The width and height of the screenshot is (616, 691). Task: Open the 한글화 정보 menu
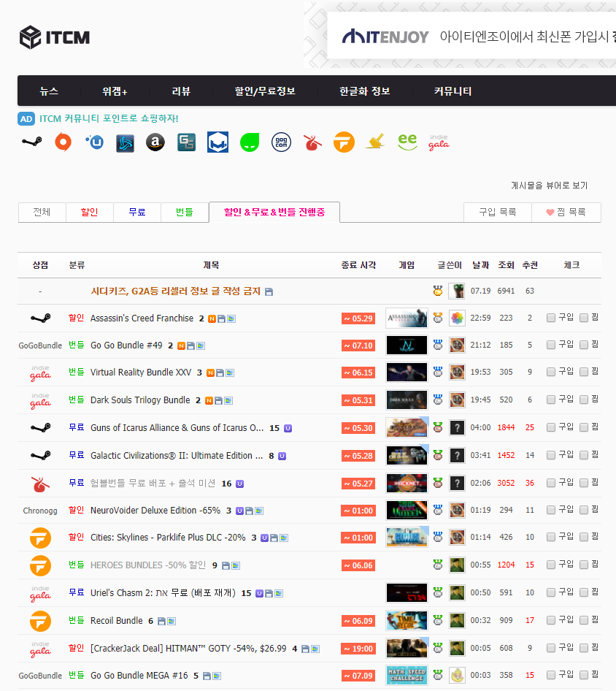tap(365, 91)
